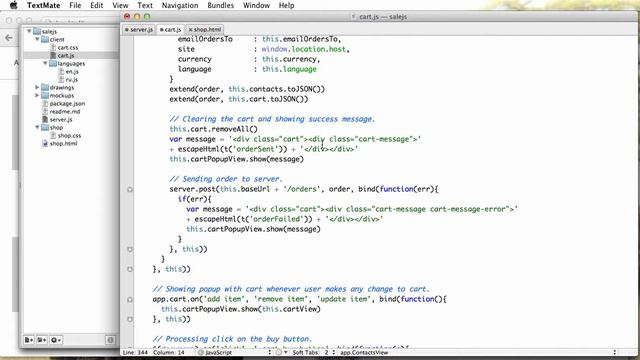Select cart.css in project drawer
640x360 pixels.
pyautogui.click(x=68, y=47)
